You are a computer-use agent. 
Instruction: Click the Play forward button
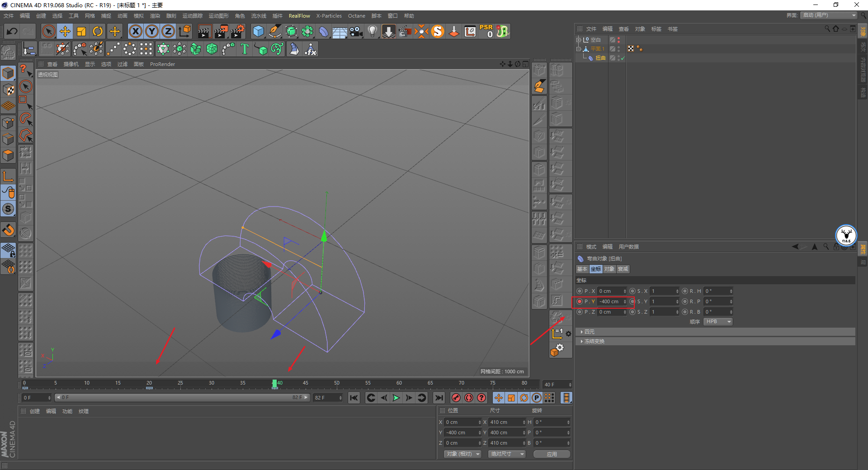point(396,398)
